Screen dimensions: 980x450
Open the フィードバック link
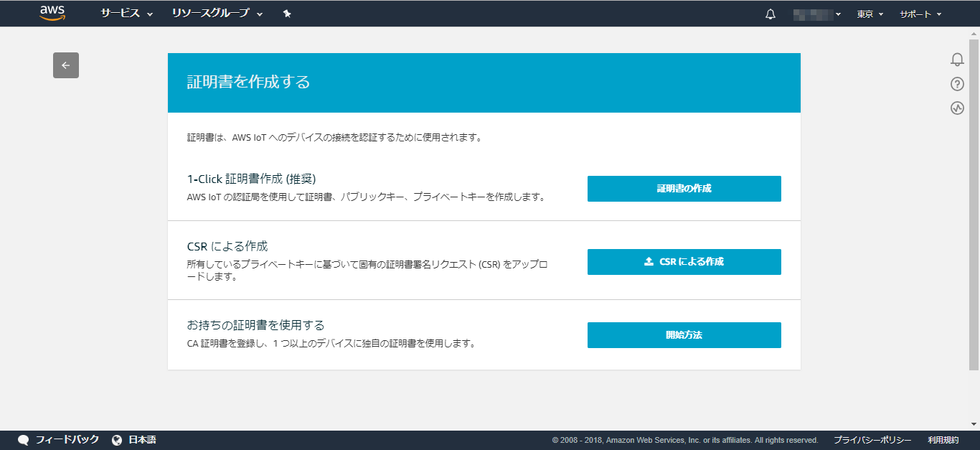[67, 440]
